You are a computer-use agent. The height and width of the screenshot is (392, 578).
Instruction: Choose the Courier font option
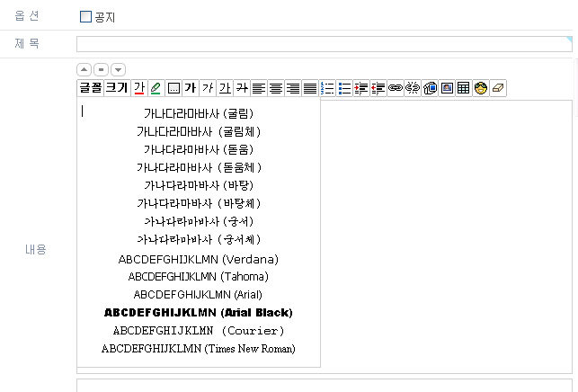[199, 331]
